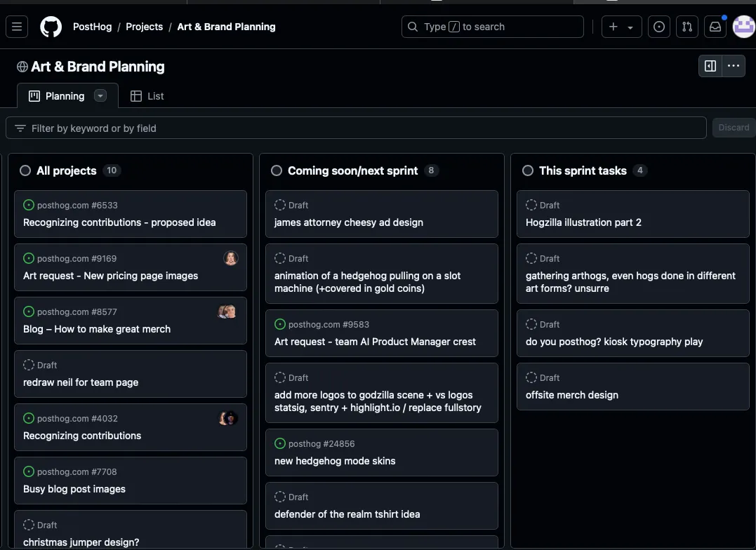756x550 pixels.
Task: Open the project three-dots options menu
Action: pyautogui.click(x=734, y=66)
